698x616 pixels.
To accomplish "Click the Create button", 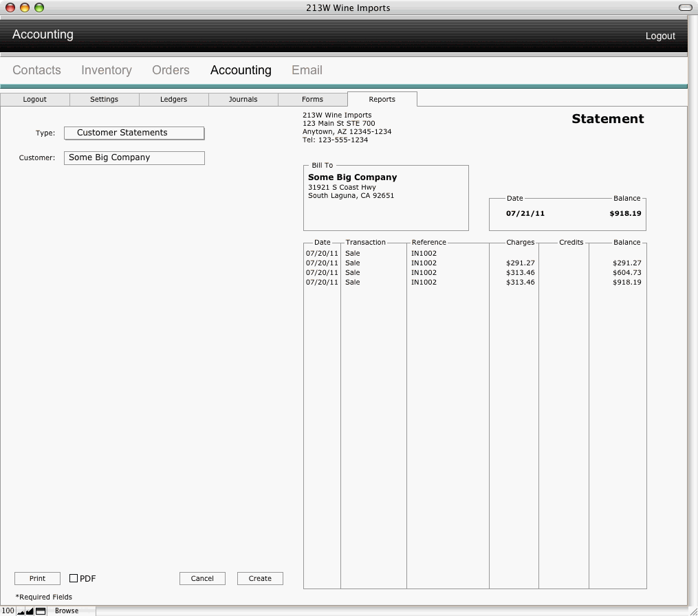I will 260,578.
